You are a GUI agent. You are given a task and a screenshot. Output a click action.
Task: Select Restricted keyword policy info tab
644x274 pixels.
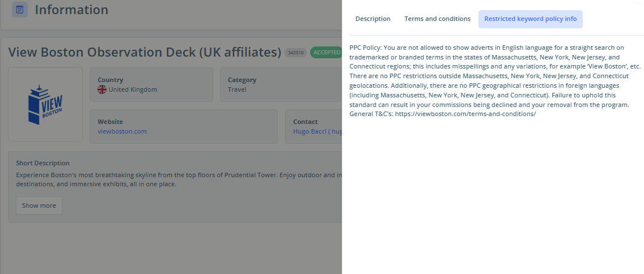530,19
